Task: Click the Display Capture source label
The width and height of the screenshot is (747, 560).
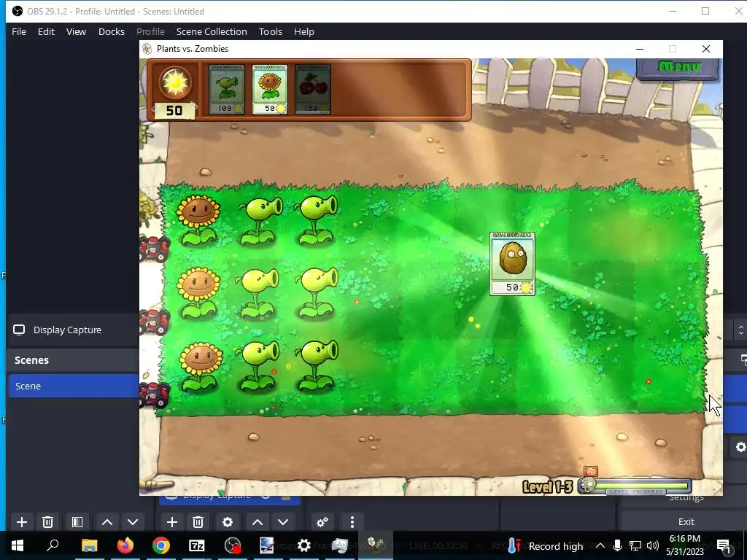Action: [67, 330]
